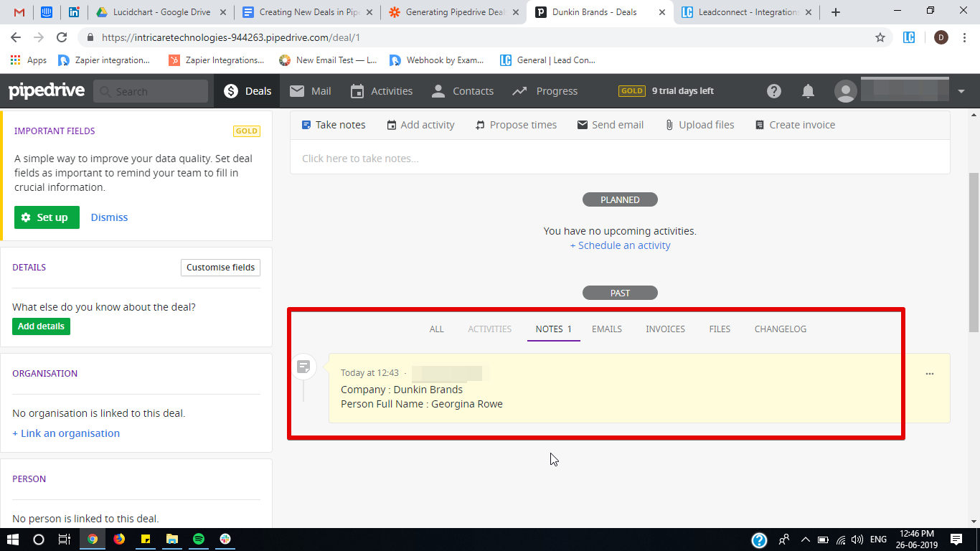
Task: Open the Action Center notifications icon
Action: (956, 539)
